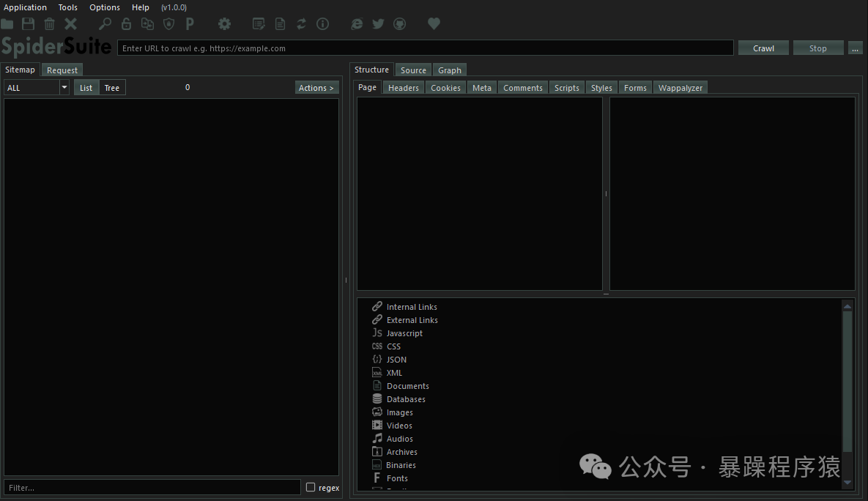Click the Twitter bird icon
The width and height of the screenshot is (868, 501).
coord(378,24)
